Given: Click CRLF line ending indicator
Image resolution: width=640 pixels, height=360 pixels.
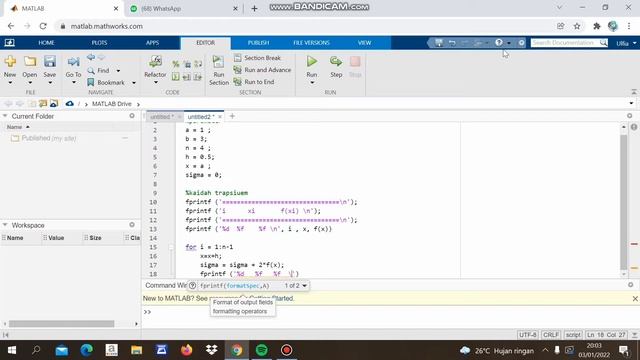Looking at the screenshot, I should (x=550, y=335).
